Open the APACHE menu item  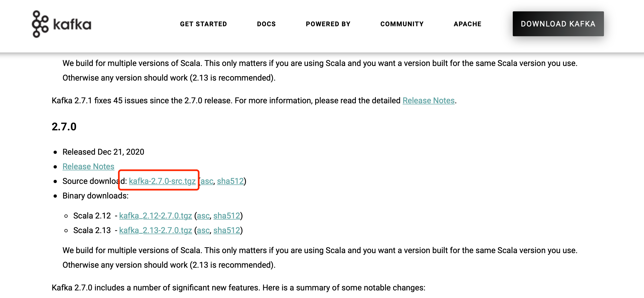tap(467, 24)
